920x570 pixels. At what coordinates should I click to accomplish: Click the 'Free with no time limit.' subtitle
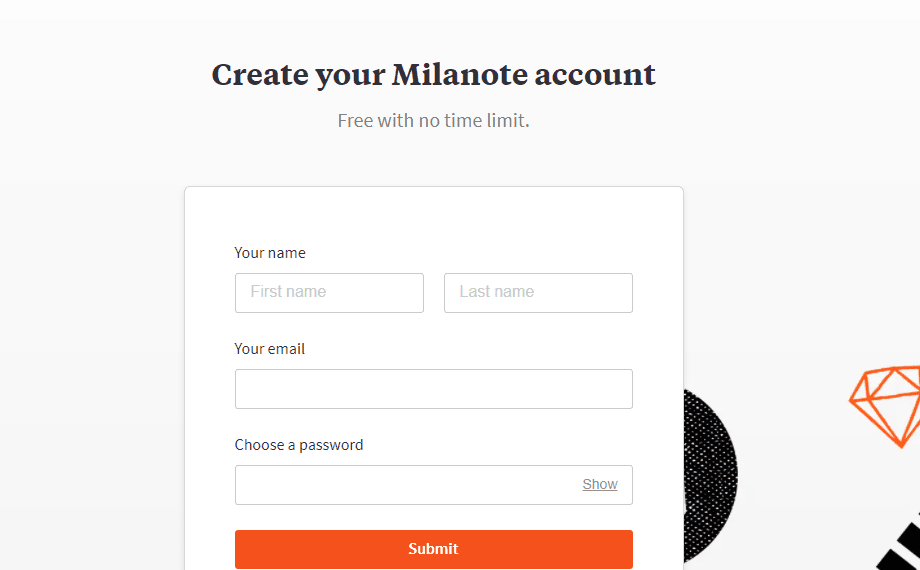(434, 120)
